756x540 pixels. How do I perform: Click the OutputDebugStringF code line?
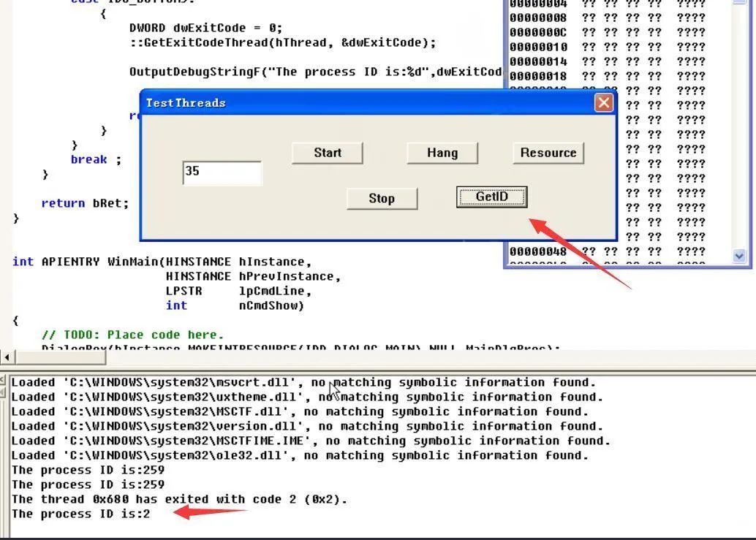(x=315, y=72)
